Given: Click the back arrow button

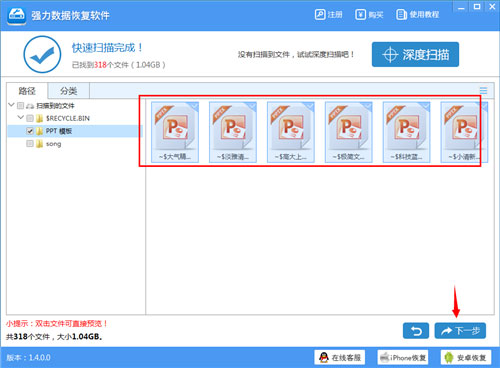Looking at the screenshot, I should (x=416, y=331).
